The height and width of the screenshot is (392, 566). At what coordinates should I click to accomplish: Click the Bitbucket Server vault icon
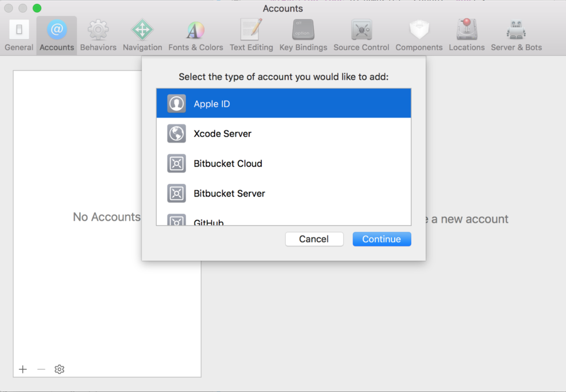pyautogui.click(x=176, y=193)
